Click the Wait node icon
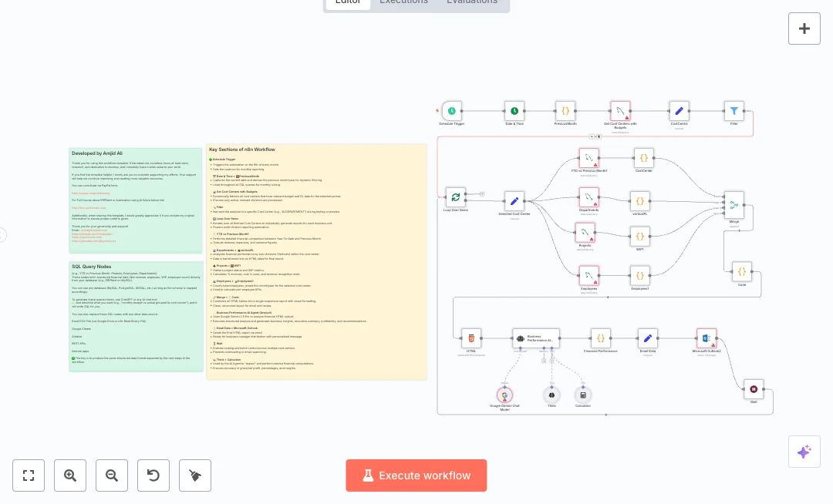This screenshot has height=504, width=833. [x=753, y=389]
